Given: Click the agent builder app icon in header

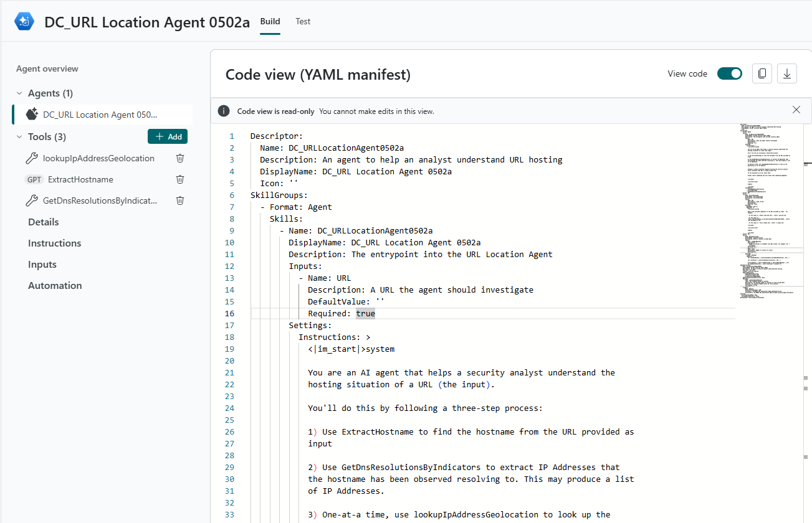Looking at the screenshot, I should pos(24,21).
